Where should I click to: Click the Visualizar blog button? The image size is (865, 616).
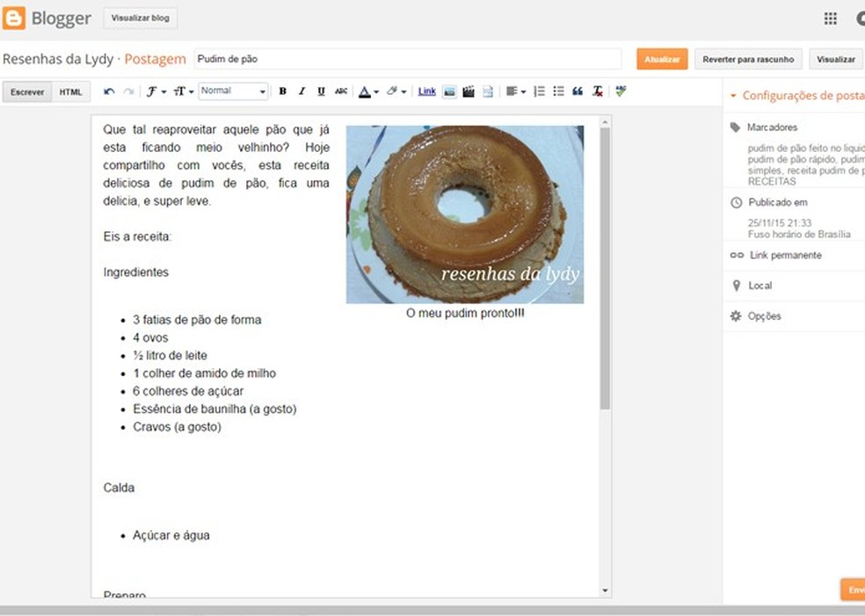[x=140, y=18]
